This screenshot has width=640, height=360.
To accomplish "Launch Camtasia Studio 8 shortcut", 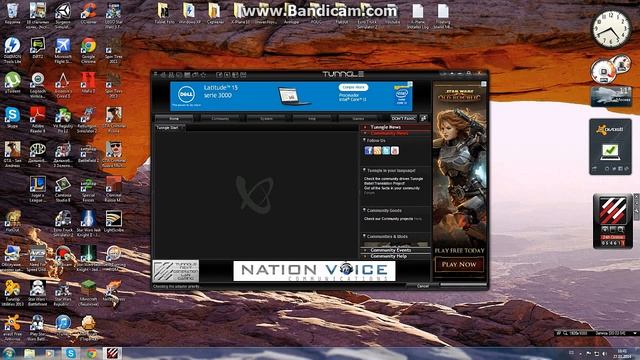I will point(63,189).
